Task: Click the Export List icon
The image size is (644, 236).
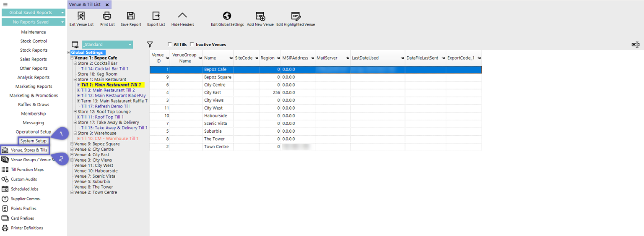Action: coord(156,16)
